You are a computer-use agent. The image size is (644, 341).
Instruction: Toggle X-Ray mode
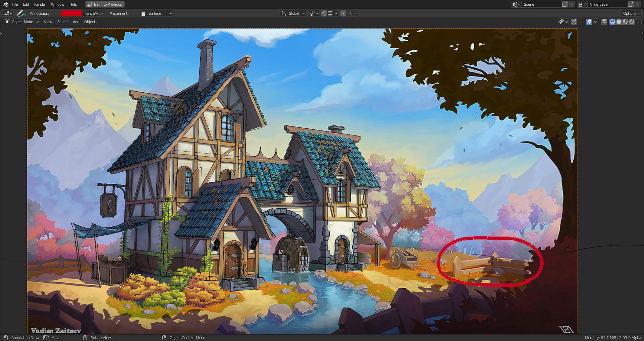coord(604,22)
